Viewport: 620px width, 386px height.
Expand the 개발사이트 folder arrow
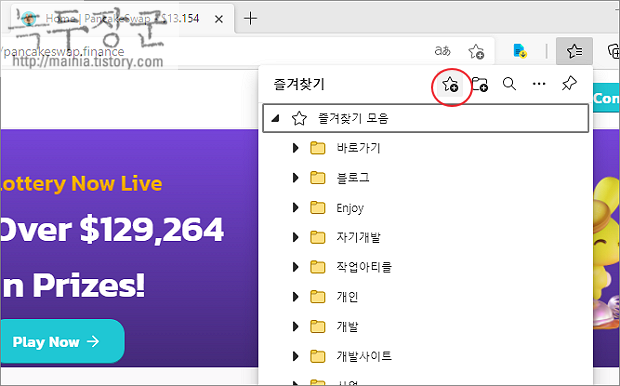click(x=295, y=356)
